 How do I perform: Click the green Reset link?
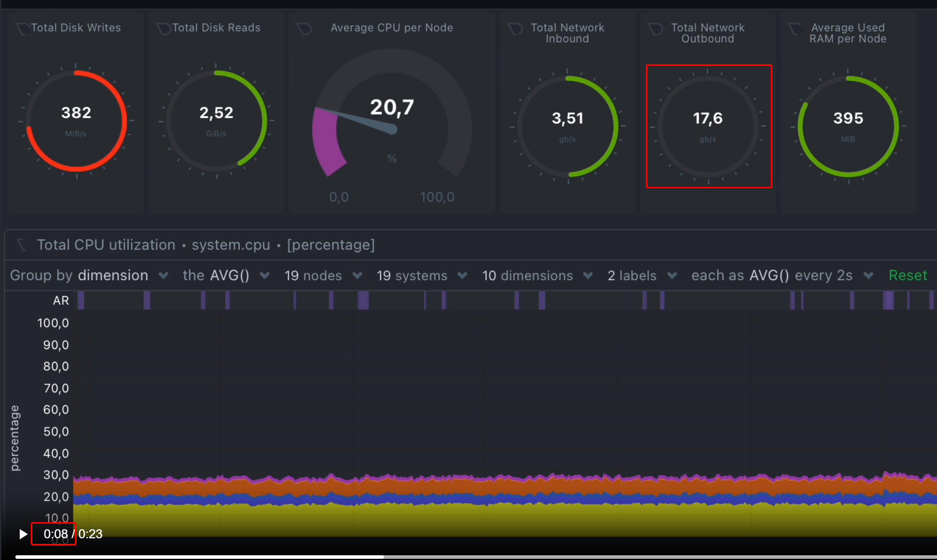[x=907, y=275]
